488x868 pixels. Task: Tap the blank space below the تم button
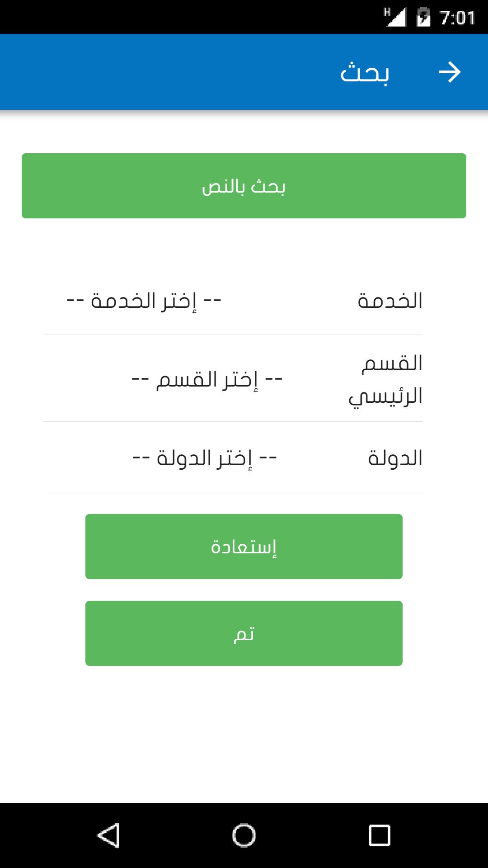pyautogui.click(x=244, y=732)
